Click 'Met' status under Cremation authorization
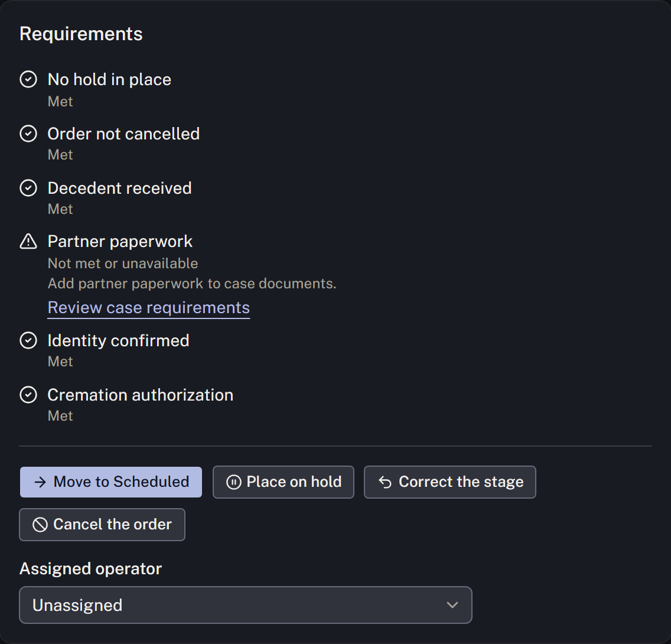This screenshot has height=644, width=671. [x=60, y=415]
